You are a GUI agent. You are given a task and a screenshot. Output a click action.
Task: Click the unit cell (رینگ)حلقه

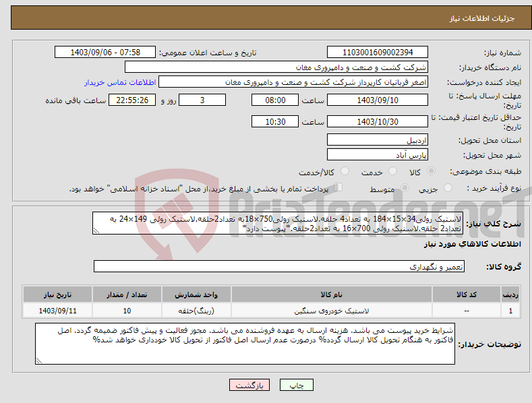coord(196,311)
